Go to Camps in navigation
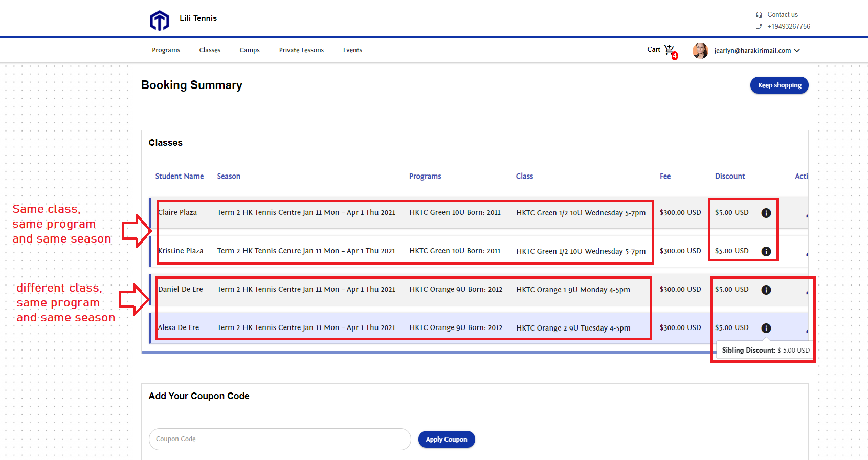 coord(250,50)
